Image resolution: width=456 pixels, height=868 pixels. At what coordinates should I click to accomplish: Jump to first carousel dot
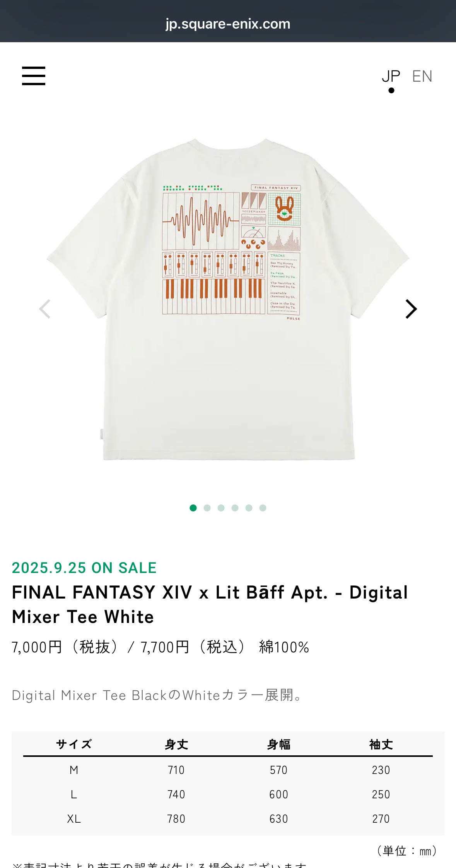click(193, 508)
